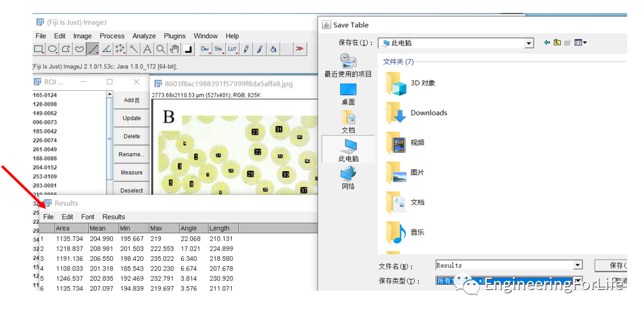This screenshot has height=314, width=644.
Task: Open Edit menu in Results window
Action: coord(68,217)
